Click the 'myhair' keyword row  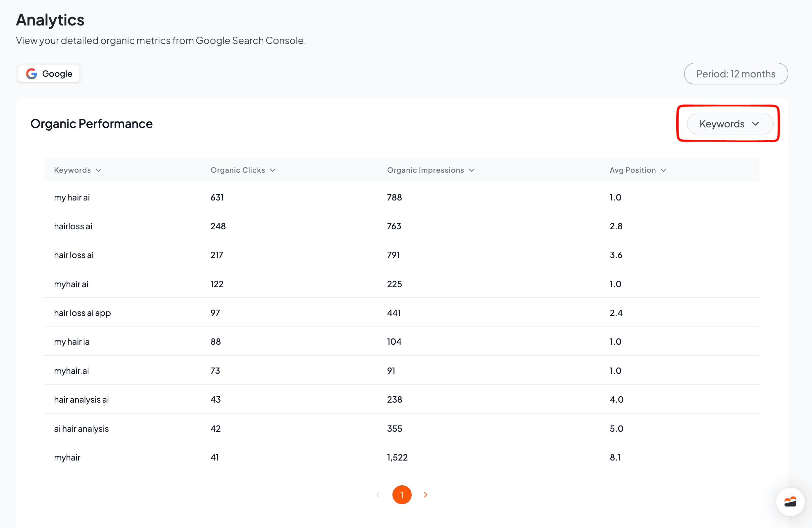pos(402,457)
